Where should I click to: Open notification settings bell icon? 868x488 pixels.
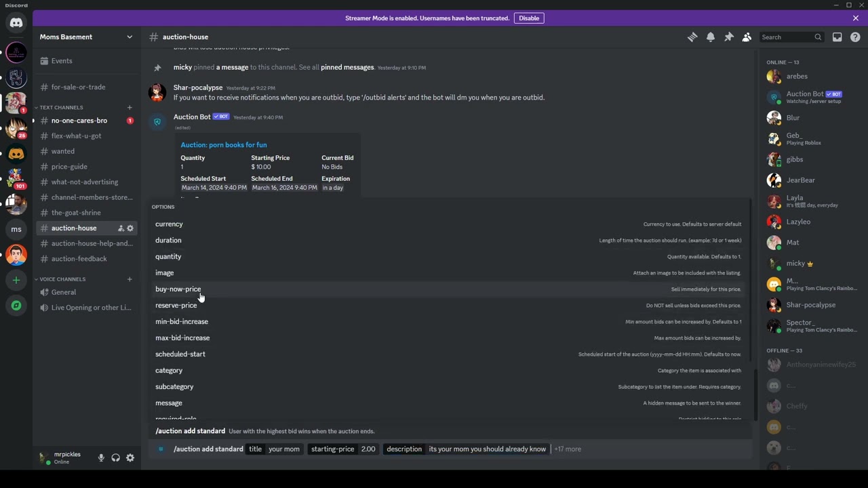coord(711,37)
